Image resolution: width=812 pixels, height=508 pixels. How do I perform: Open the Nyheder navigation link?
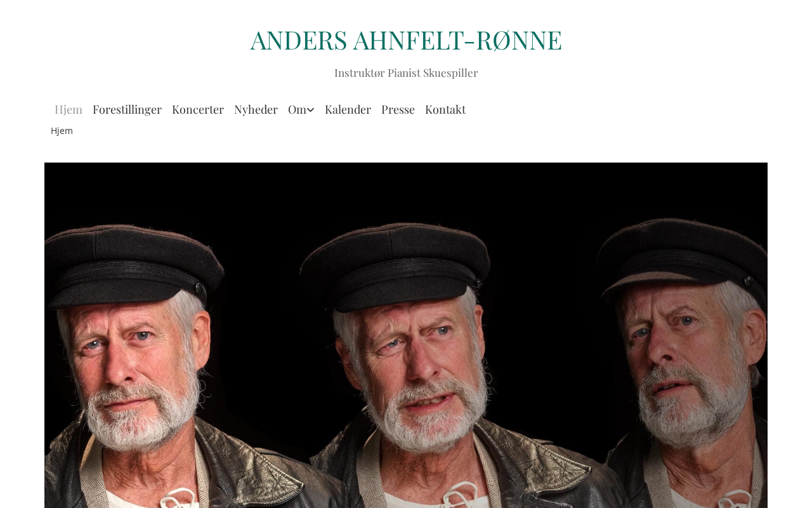click(256, 109)
